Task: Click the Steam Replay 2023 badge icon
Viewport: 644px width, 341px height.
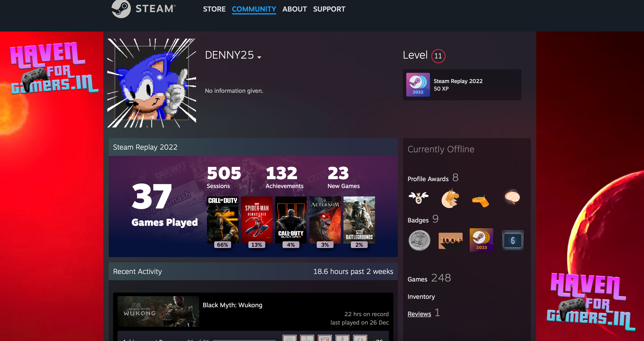Action: pyautogui.click(x=481, y=240)
